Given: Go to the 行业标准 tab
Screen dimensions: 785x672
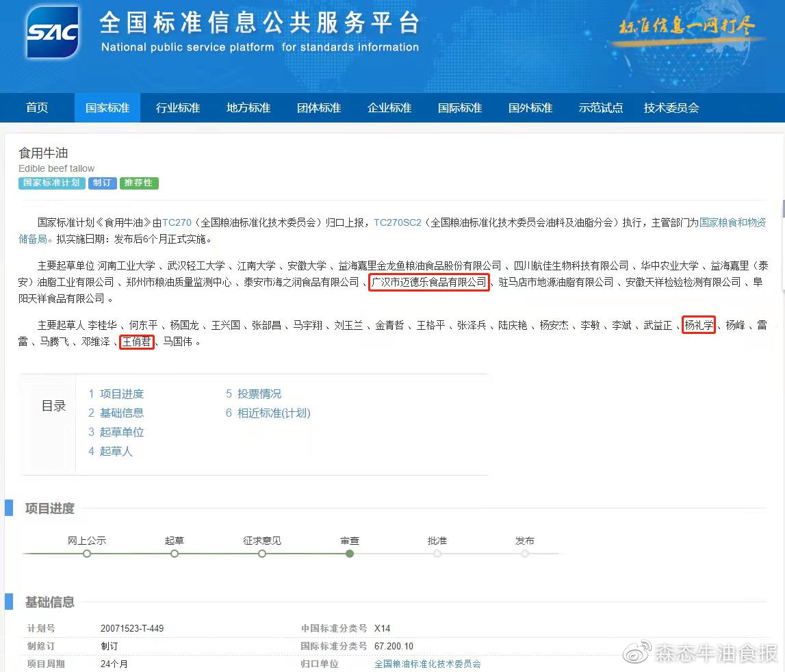Looking at the screenshot, I should point(178,107).
